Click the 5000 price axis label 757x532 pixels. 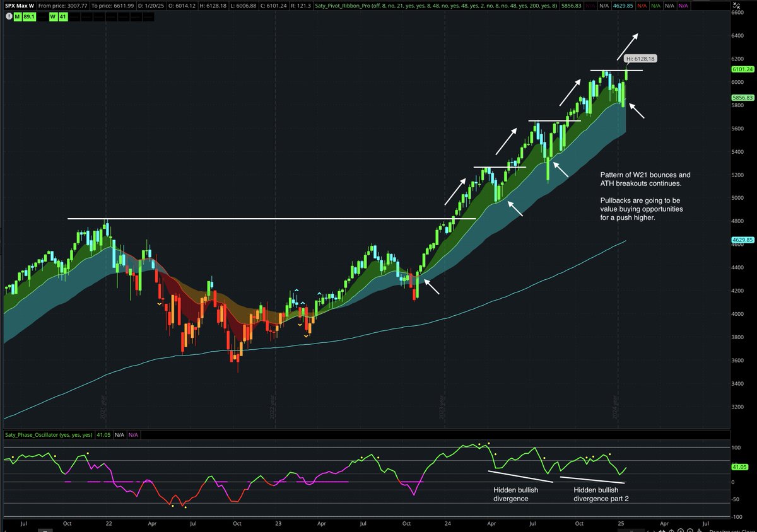739,198
